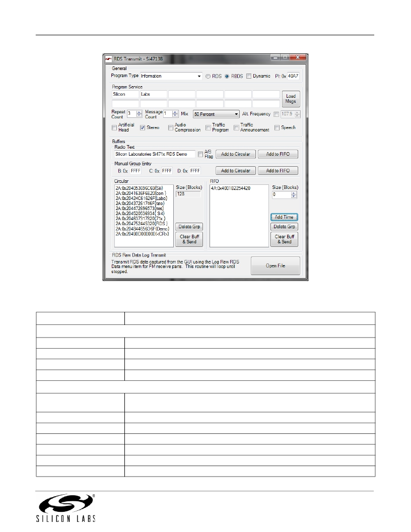Click the 107.9 frequency stepper arrows

297,114
